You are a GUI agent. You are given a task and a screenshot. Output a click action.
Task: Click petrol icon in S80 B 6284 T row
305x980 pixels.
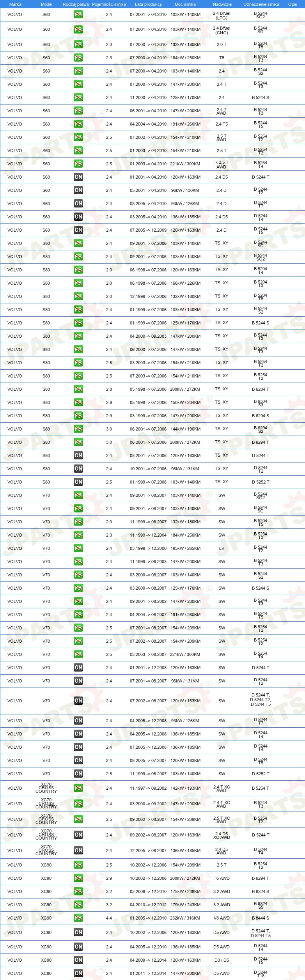tap(78, 389)
